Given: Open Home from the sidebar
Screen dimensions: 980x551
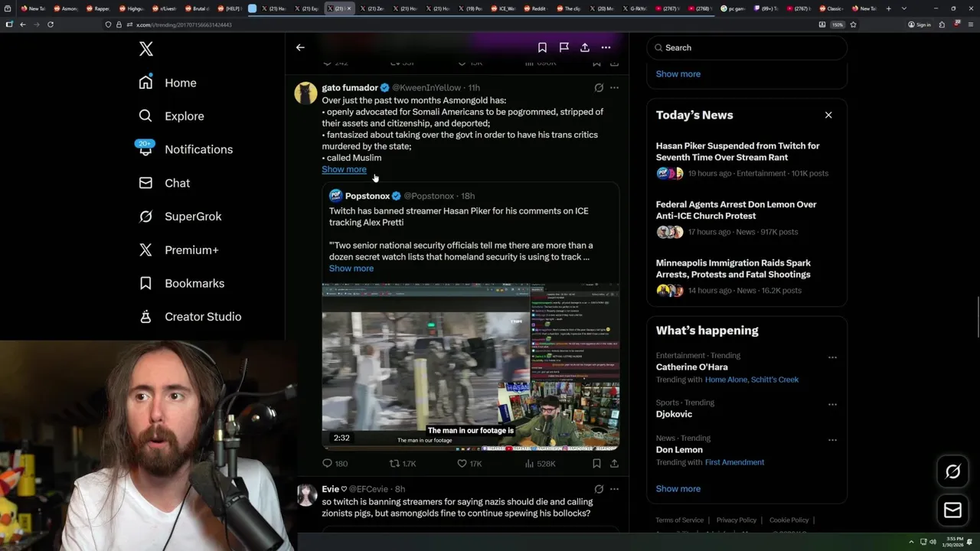Looking at the screenshot, I should tap(168, 83).
